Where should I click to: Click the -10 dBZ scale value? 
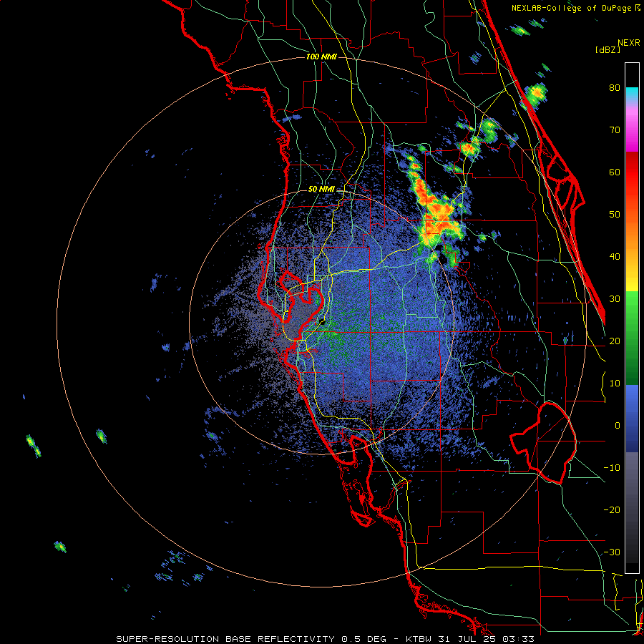[612, 468]
